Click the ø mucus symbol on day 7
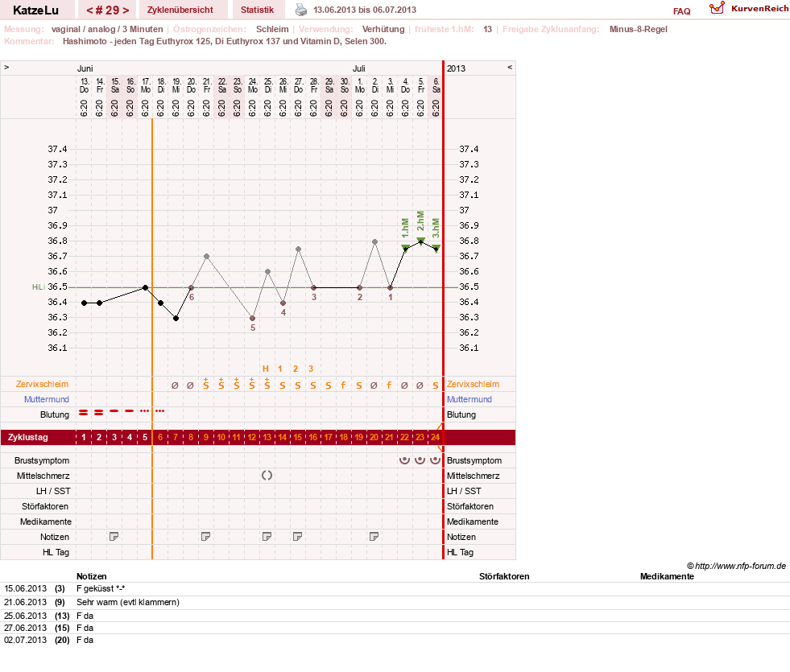 coord(175,385)
